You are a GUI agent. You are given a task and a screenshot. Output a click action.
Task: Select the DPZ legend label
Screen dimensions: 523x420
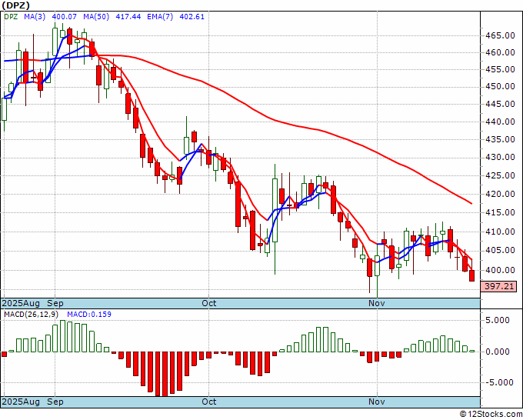(x=11, y=17)
